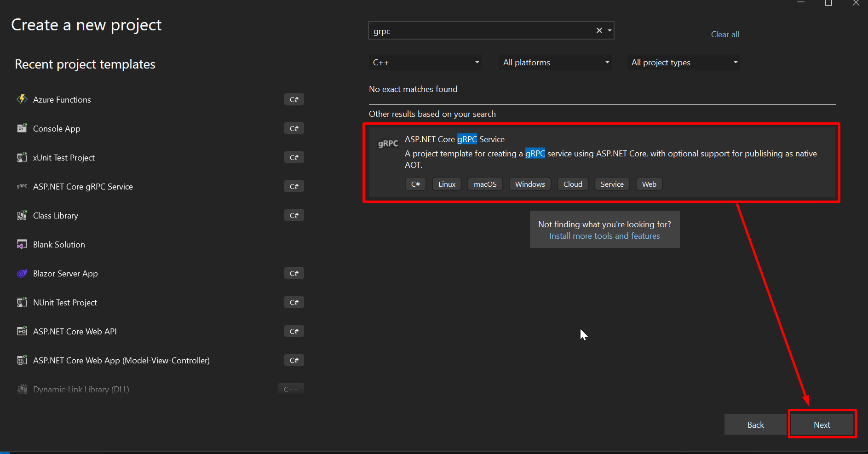Image resolution: width=868 pixels, height=454 pixels.
Task: Select the Blank Solution icon
Action: (x=22, y=244)
